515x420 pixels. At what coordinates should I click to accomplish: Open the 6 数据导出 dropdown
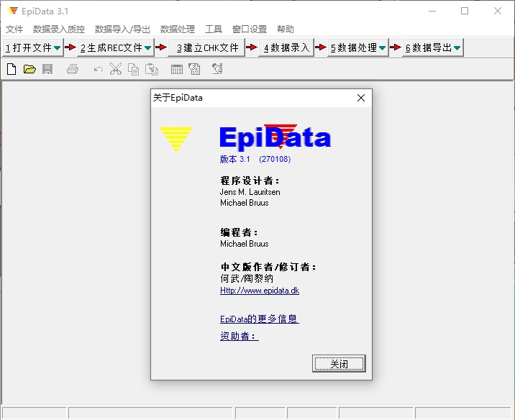457,48
